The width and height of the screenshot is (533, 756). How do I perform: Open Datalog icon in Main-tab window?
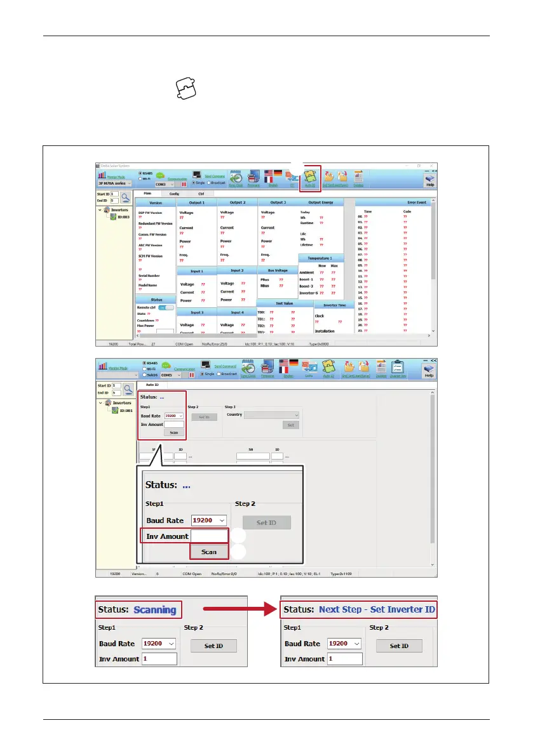point(358,177)
